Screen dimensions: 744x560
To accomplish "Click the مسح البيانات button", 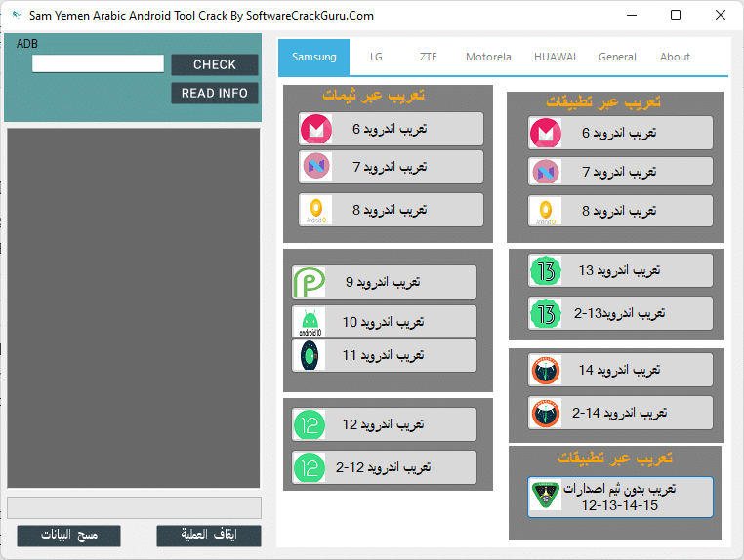I will point(68,536).
